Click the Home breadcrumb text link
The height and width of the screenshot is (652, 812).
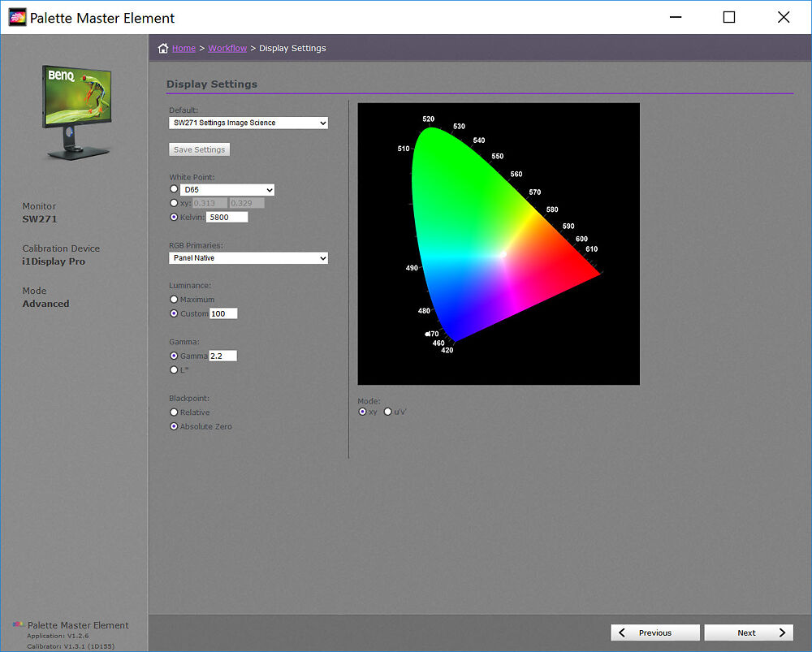184,48
